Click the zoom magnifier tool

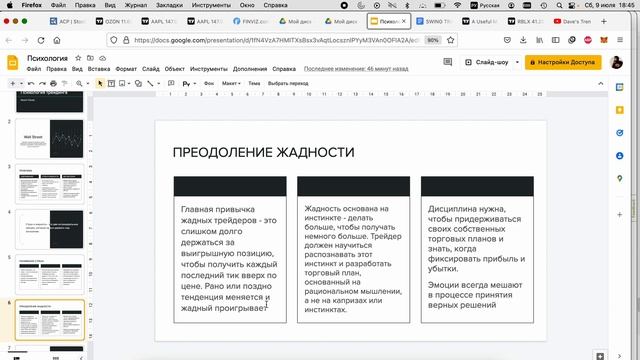[x=79, y=83]
